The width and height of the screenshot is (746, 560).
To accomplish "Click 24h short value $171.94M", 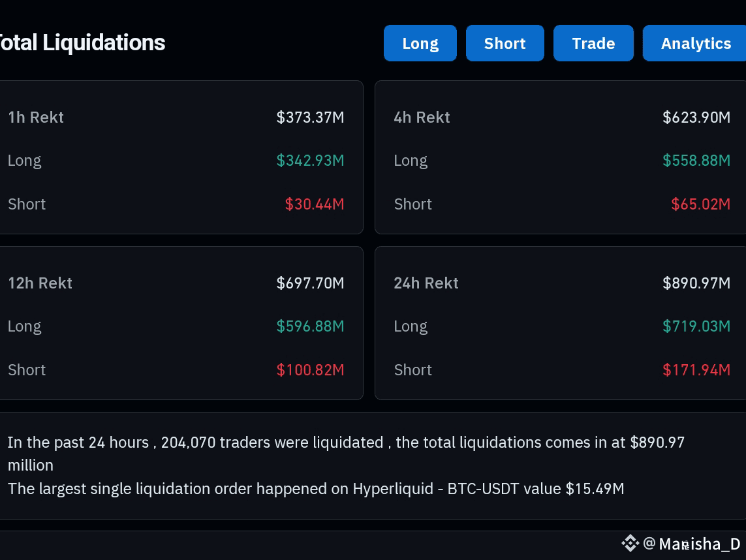I will coord(696,369).
